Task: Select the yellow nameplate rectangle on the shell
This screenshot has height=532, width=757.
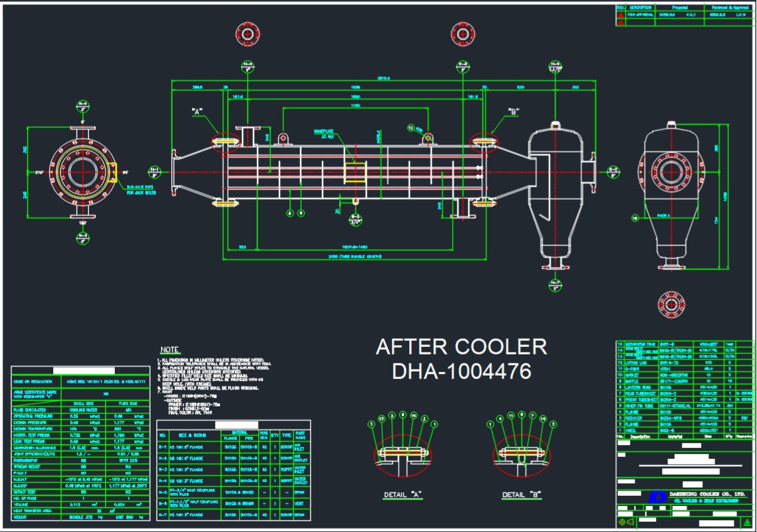Action: click(355, 173)
